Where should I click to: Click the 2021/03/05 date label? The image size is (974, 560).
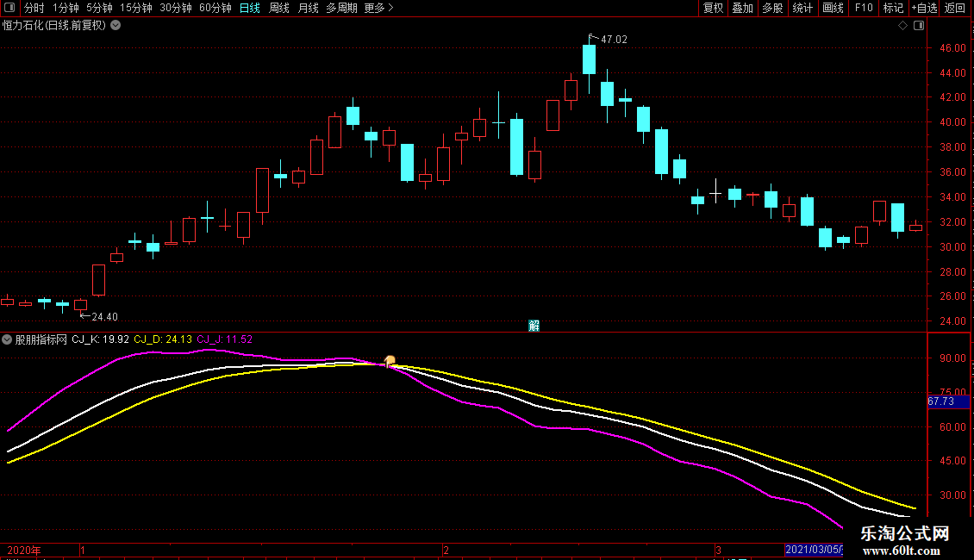pyautogui.click(x=814, y=550)
